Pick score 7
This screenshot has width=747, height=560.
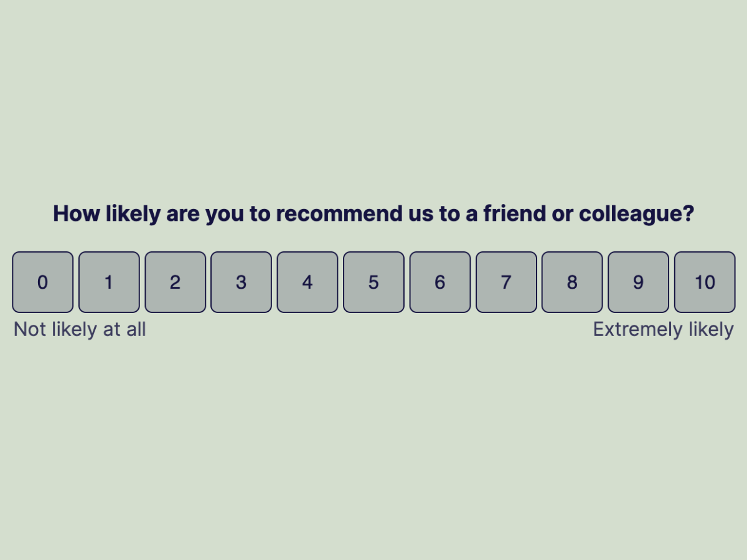click(x=506, y=282)
